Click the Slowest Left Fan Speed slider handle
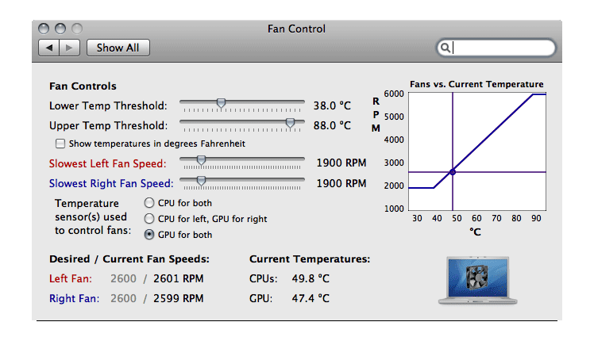 [201, 160]
